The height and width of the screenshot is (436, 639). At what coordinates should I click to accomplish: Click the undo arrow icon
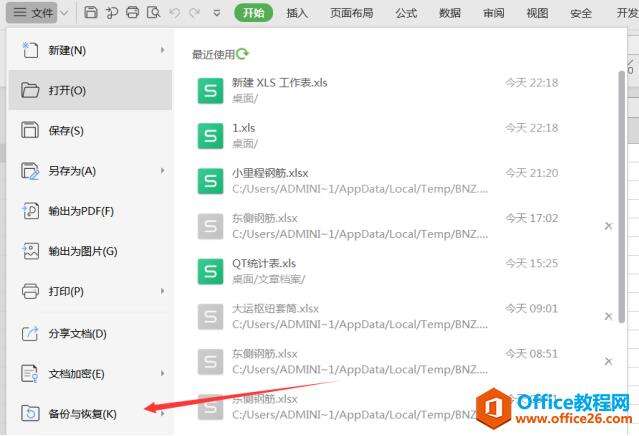coord(175,13)
